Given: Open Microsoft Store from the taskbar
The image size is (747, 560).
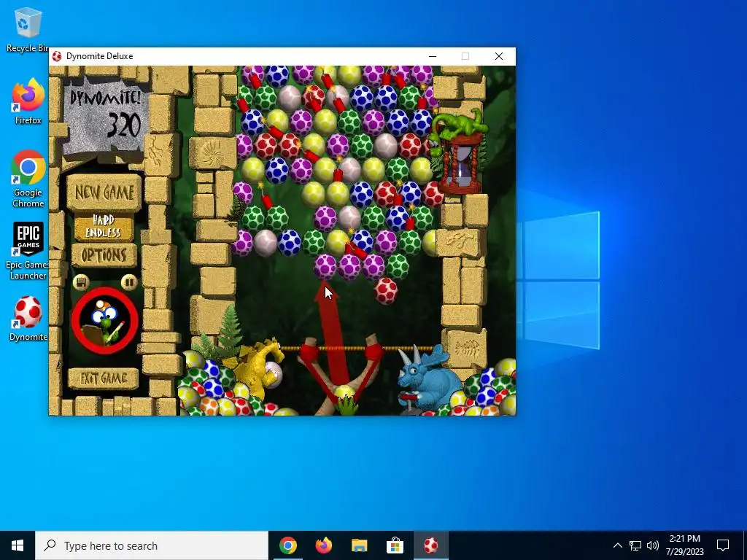Looking at the screenshot, I should [395, 545].
